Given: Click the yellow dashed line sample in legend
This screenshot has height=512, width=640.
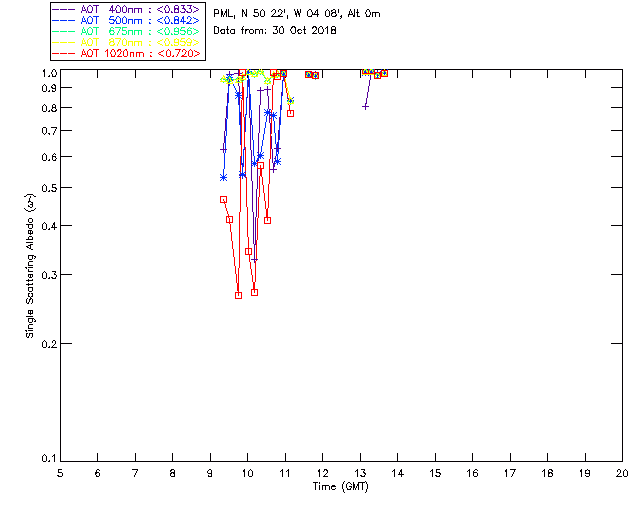Looking at the screenshot, I should (64, 42).
